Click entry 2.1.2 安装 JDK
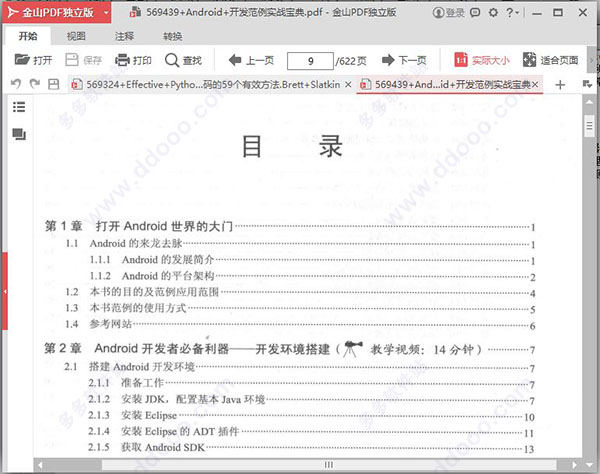This screenshot has height=474, width=600. (x=311, y=399)
